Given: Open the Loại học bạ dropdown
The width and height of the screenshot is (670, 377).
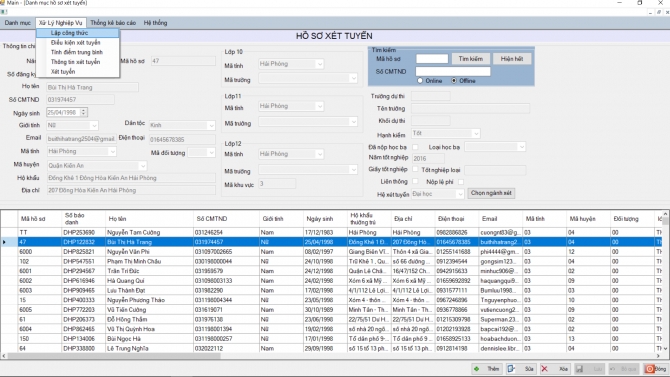Looking at the screenshot, I should tap(521, 147).
